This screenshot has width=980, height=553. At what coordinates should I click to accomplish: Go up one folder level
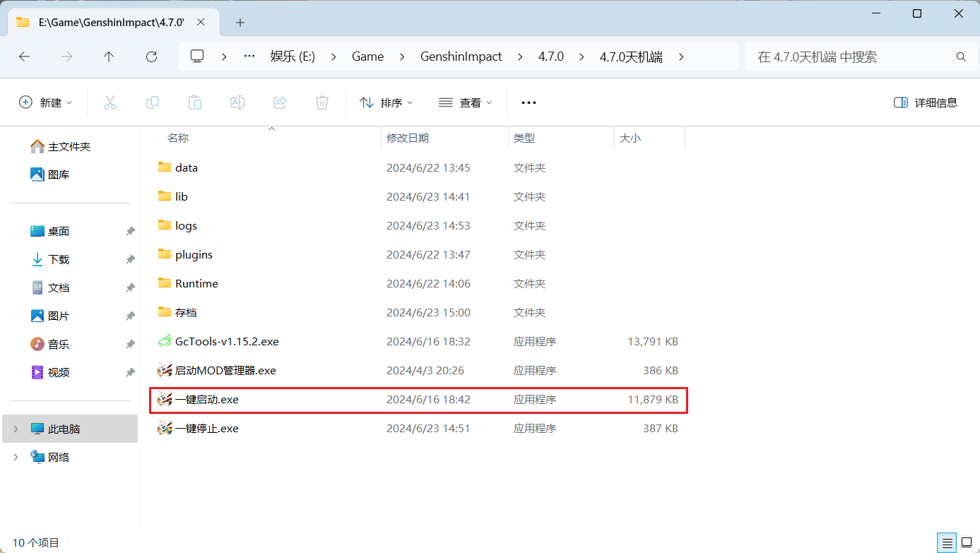pos(109,57)
